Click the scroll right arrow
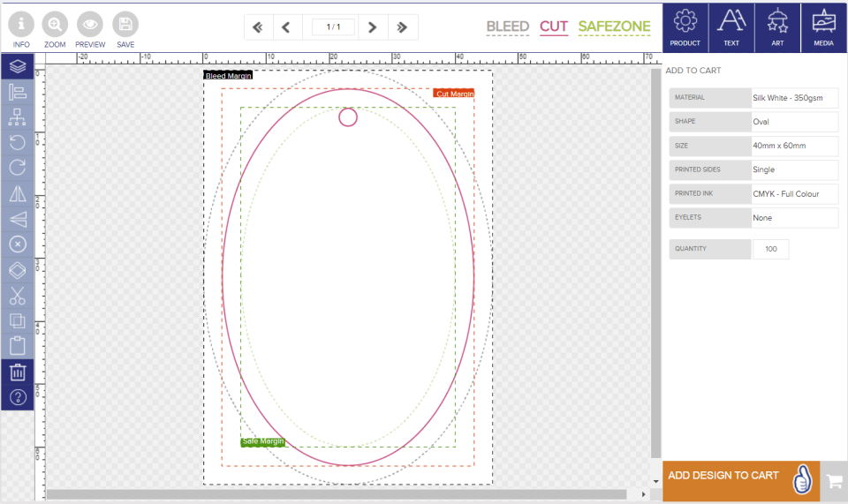This screenshot has width=848, height=504. pyautogui.click(x=643, y=494)
